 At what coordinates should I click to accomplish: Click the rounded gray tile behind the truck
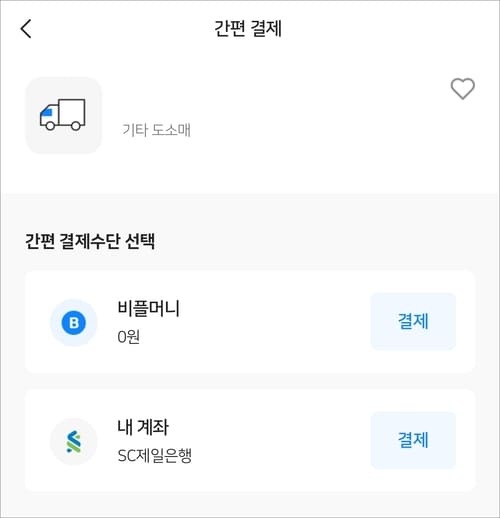(x=63, y=115)
